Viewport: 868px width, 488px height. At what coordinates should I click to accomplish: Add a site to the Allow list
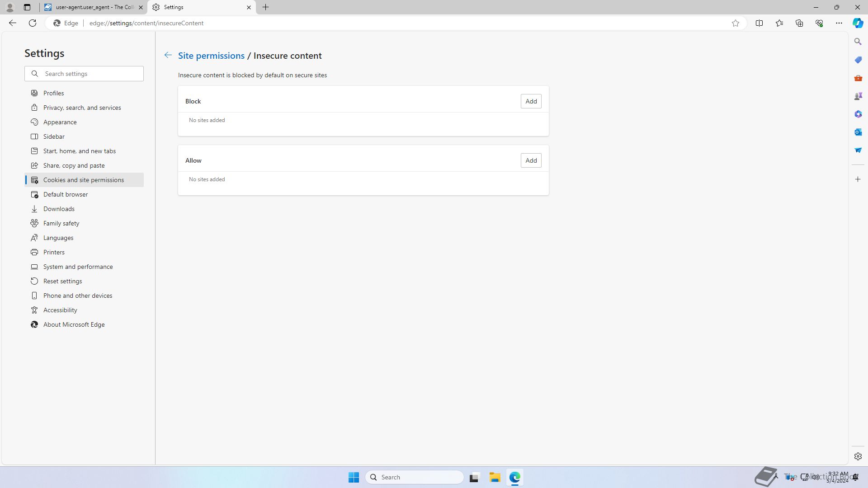click(531, 160)
